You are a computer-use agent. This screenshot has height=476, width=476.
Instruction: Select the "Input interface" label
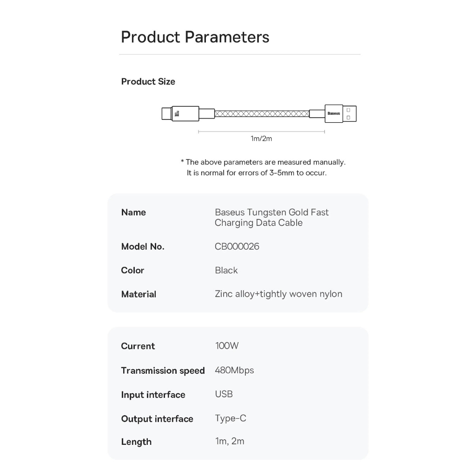[x=153, y=395]
